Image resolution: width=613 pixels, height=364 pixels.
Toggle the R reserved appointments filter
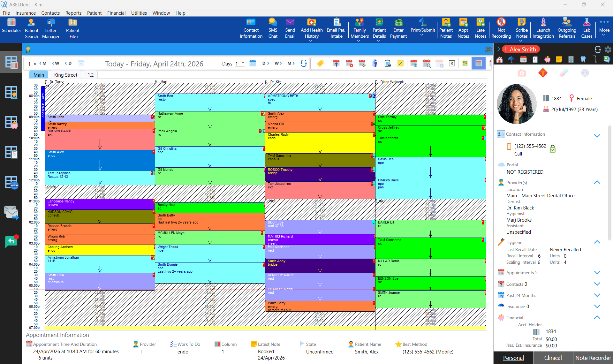[x=452, y=63]
